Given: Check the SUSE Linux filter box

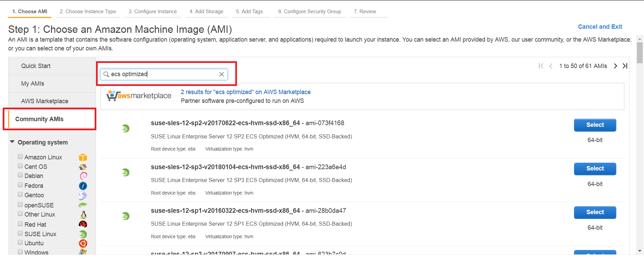Looking at the screenshot, I should (x=20, y=233).
